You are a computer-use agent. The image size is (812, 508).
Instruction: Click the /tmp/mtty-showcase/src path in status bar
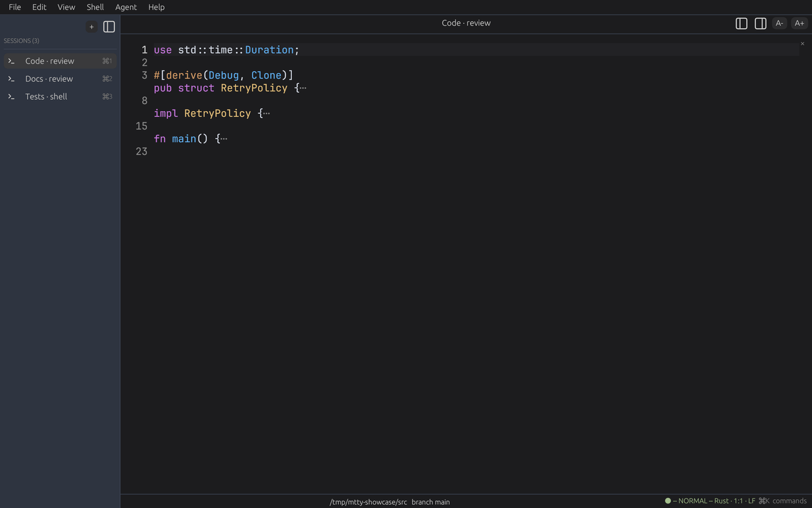(368, 502)
